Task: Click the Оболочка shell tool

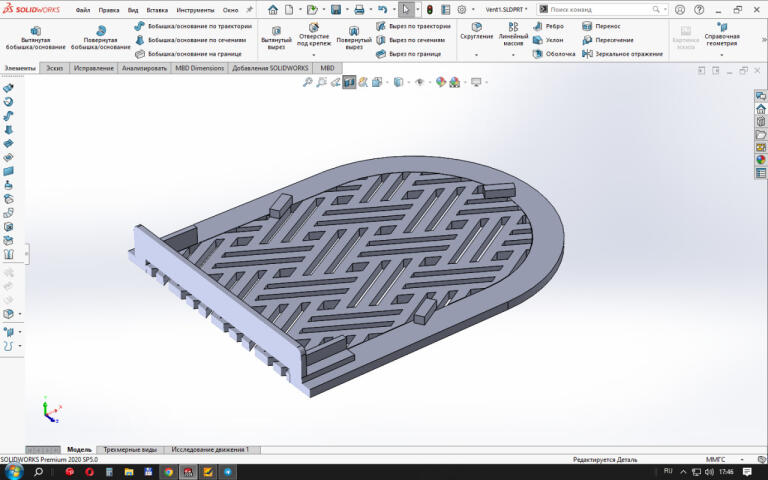Action: [x=554, y=54]
